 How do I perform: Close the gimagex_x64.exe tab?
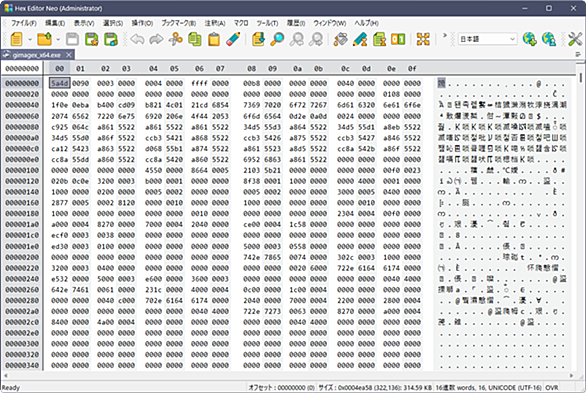(69, 55)
